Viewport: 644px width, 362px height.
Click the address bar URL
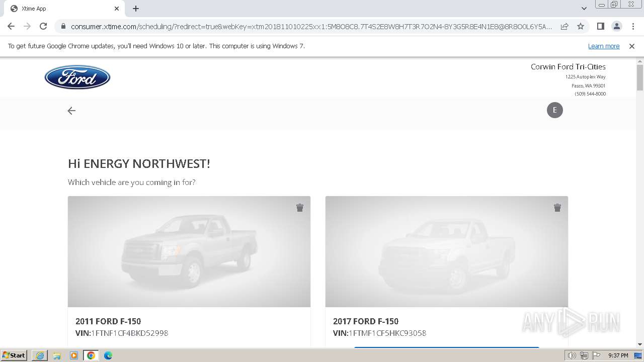[311, 27]
